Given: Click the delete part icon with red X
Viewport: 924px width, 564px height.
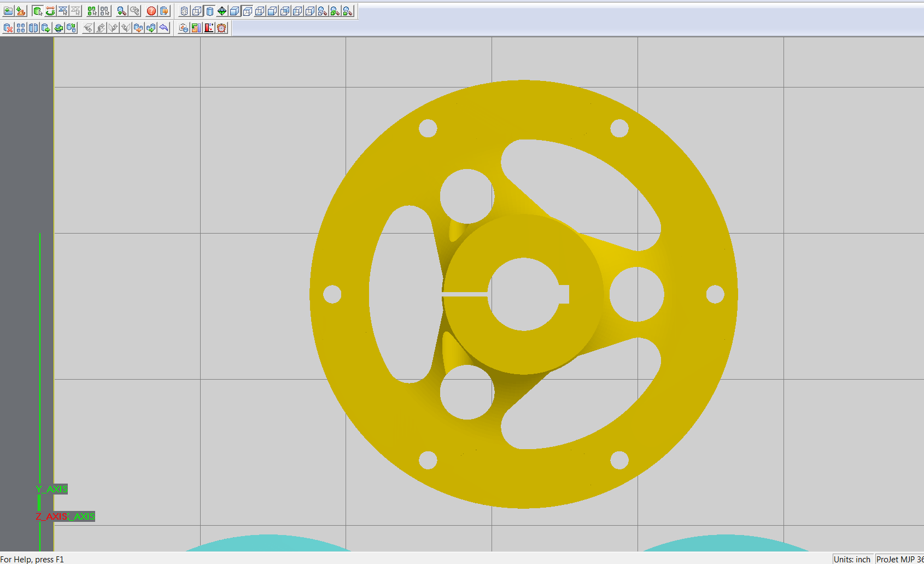Looking at the screenshot, I should click(8, 28).
